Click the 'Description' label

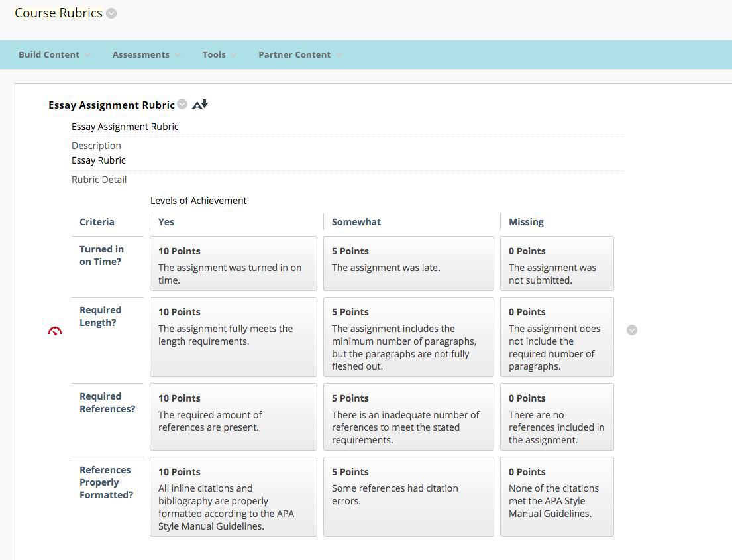click(96, 146)
